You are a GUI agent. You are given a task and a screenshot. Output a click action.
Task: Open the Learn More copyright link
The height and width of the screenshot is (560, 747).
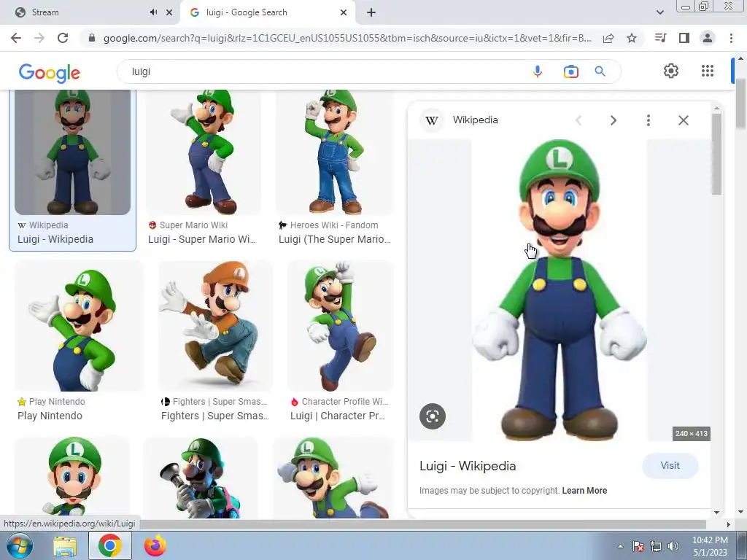pos(584,491)
